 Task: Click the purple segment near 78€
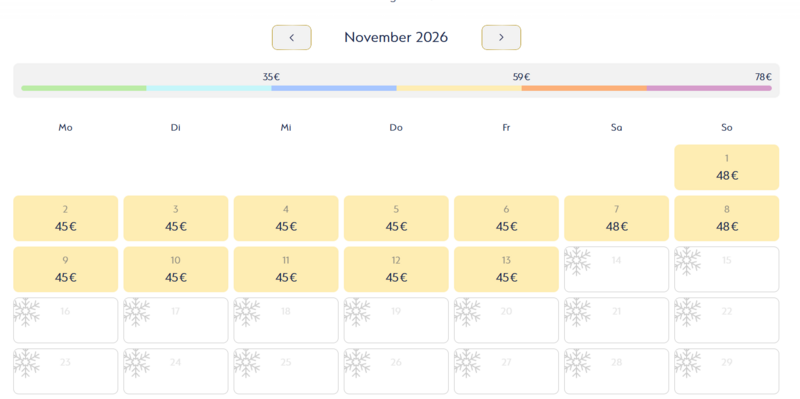click(709, 88)
